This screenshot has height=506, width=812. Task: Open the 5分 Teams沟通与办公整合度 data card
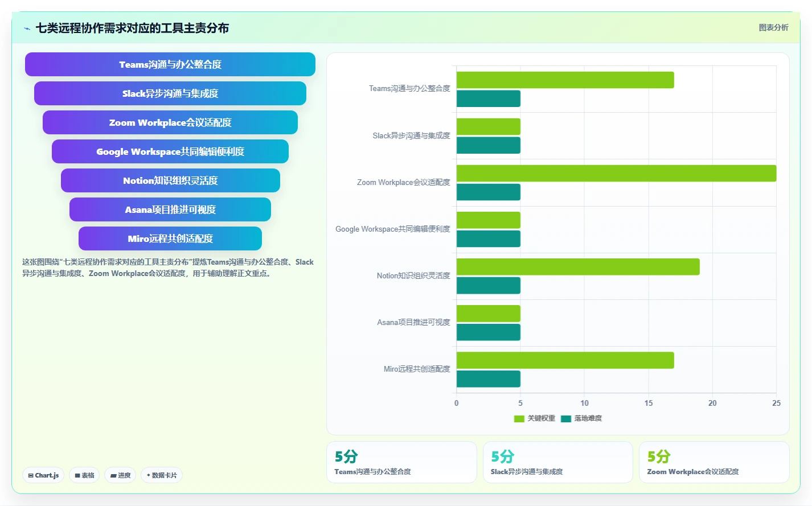[401, 462]
